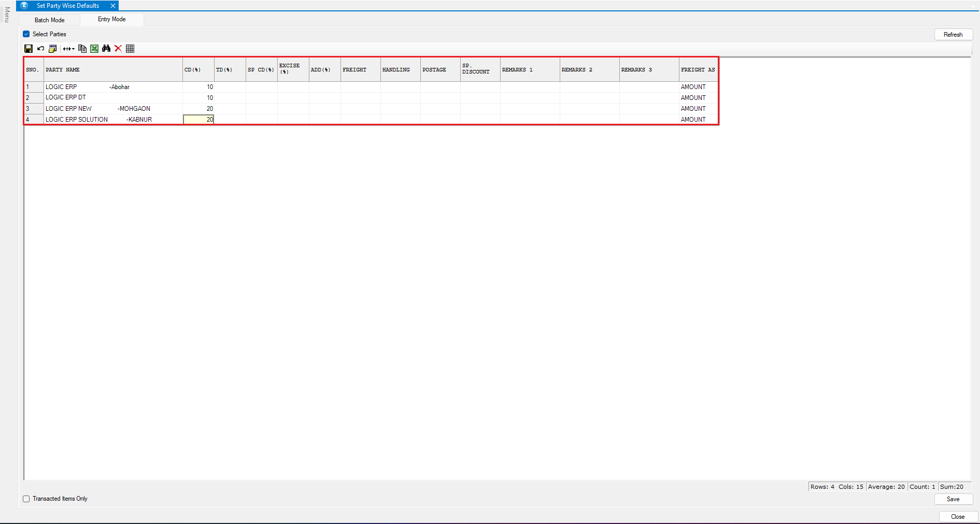Open find with the binoculars icon
Image resolution: width=980 pixels, height=524 pixels.
(106, 49)
